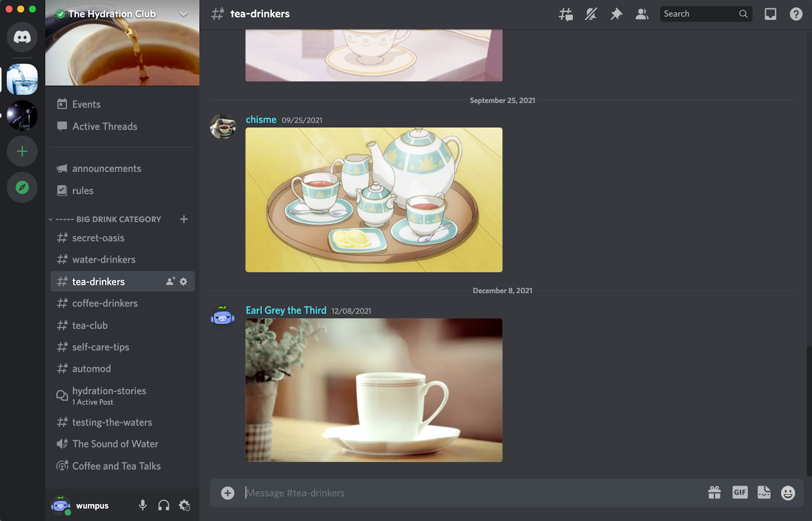Deafen audio headphones toggle
The height and width of the screenshot is (521, 812).
[x=163, y=505]
